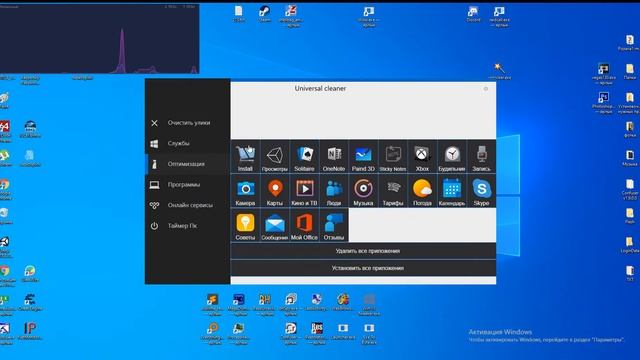Select the OneNote app tile
Viewport: 640px width, 360px height.
coord(334,157)
